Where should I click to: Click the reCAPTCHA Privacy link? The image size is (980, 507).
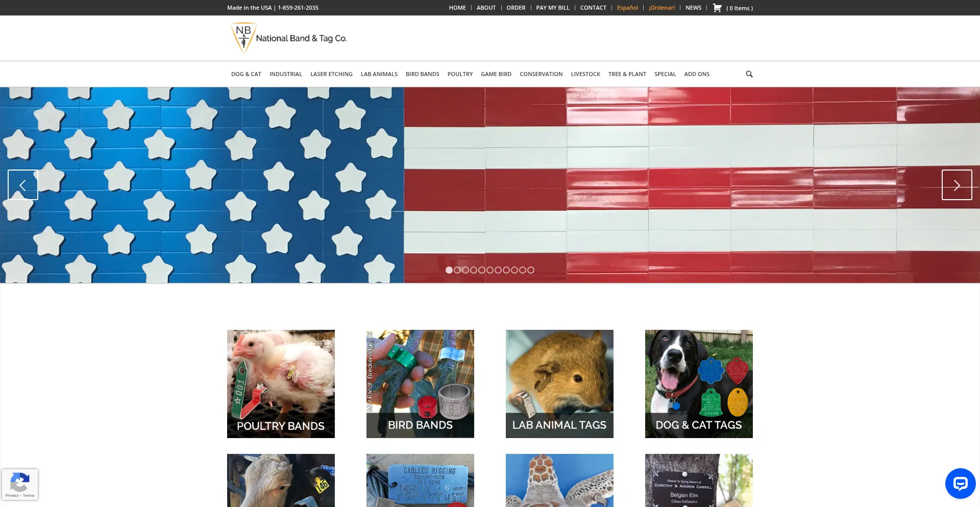(12, 495)
